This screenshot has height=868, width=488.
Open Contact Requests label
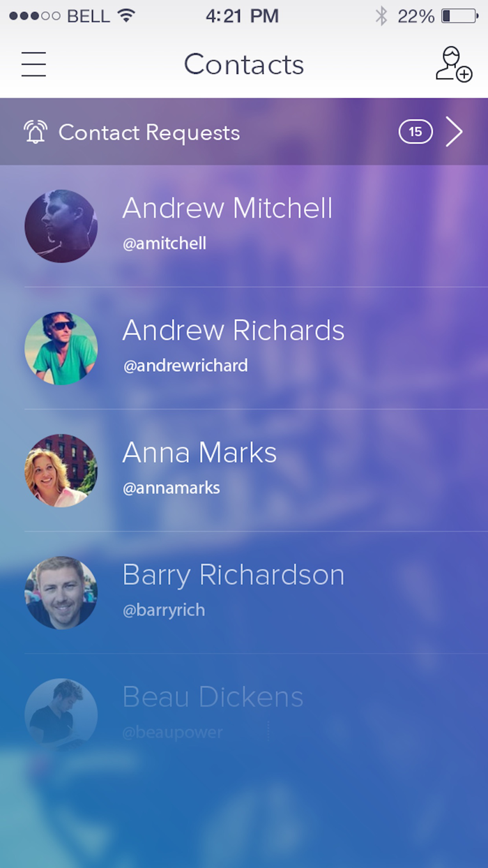click(x=149, y=133)
